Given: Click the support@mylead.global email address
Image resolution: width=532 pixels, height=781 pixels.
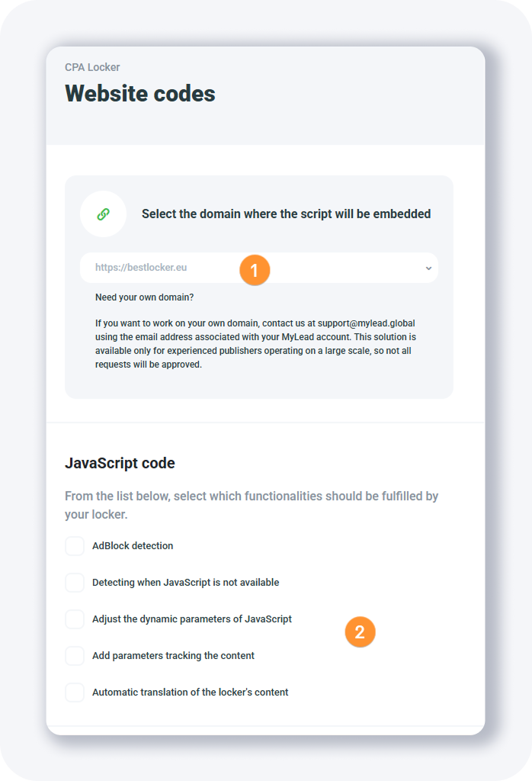Looking at the screenshot, I should (367, 323).
